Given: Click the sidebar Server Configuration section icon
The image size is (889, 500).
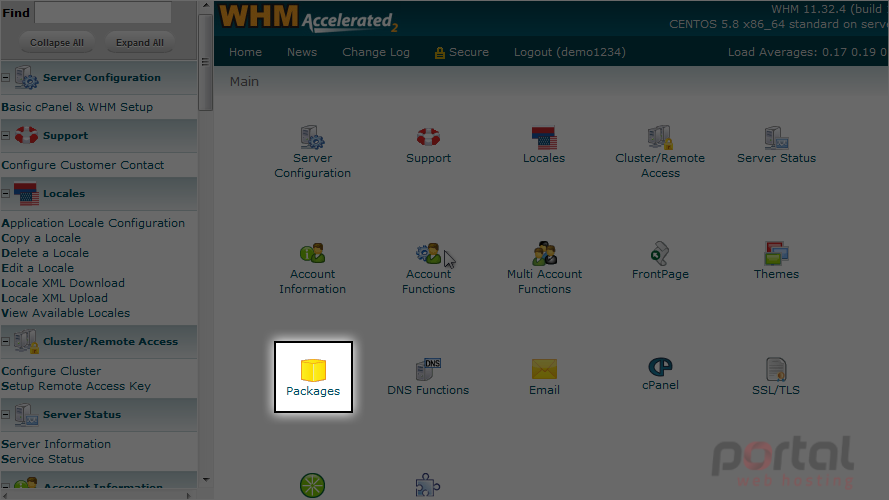Looking at the screenshot, I should click(x=26, y=77).
